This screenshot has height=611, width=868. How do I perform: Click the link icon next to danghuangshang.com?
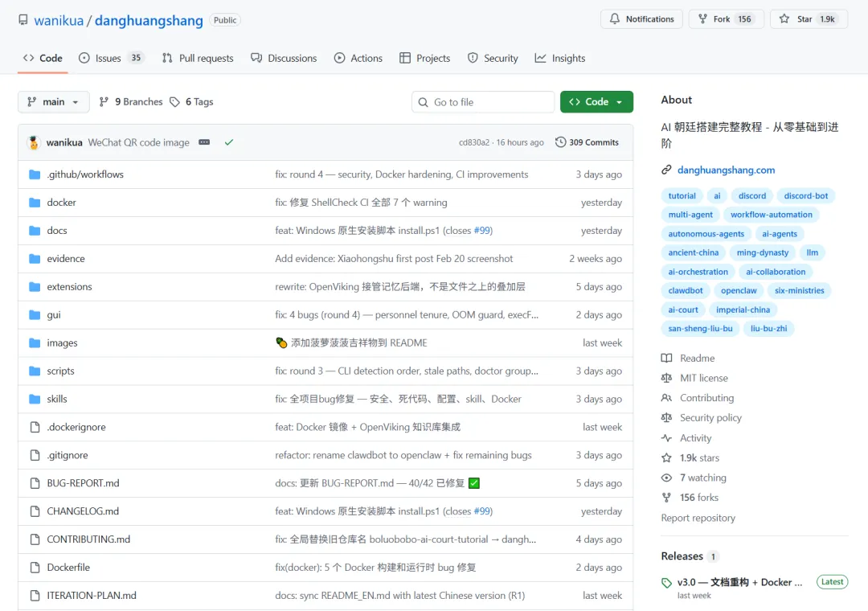[666, 170]
